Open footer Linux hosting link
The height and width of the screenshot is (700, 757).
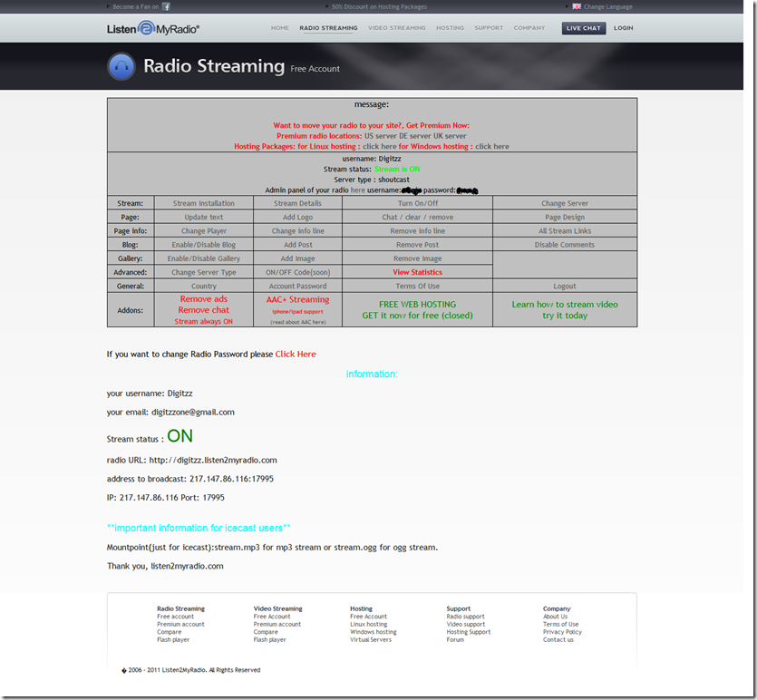(368, 624)
